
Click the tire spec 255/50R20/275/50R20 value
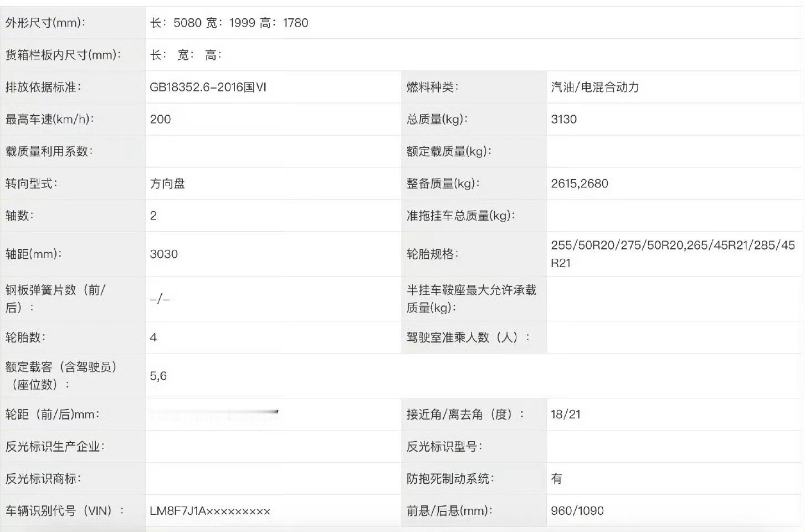pyautogui.click(x=673, y=254)
